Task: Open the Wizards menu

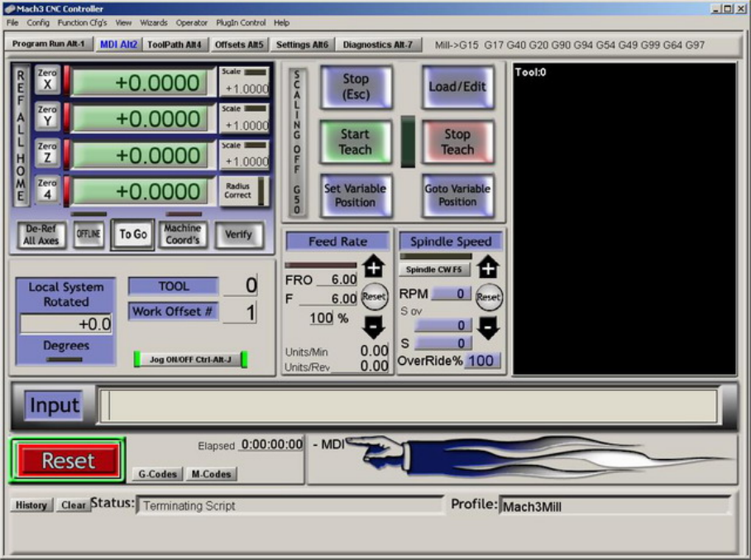Action: (x=153, y=22)
